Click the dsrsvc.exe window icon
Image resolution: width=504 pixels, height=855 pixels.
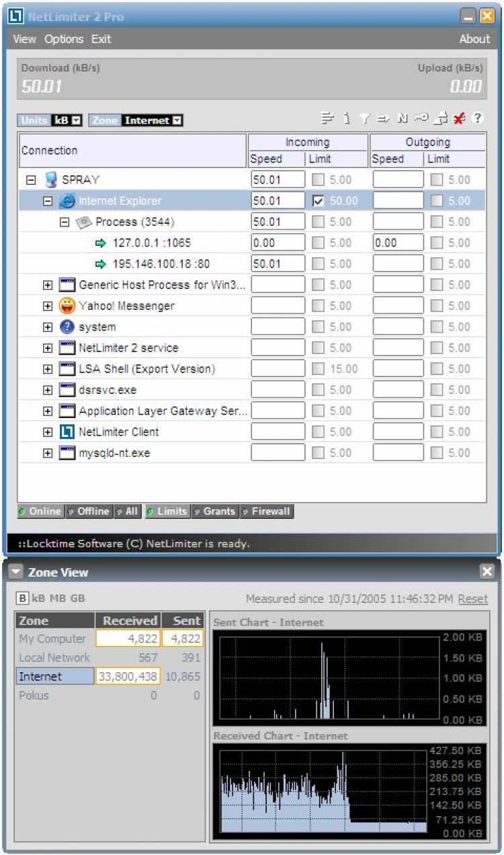67,390
